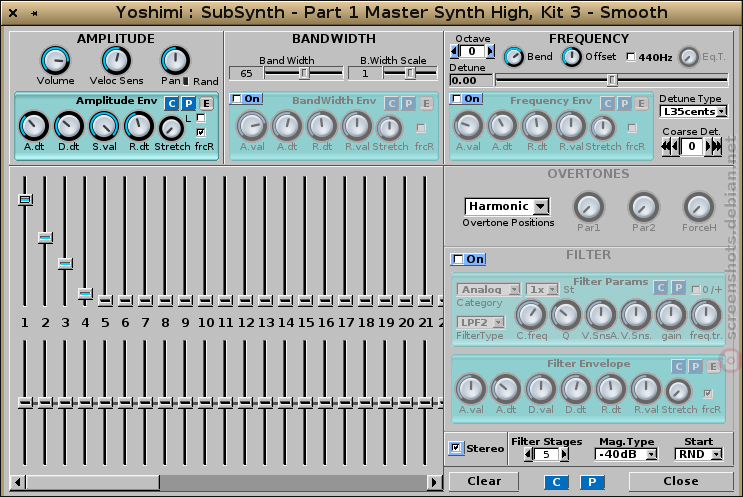The width and height of the screenshot is (743, 497).
Task: Click the overtones ForceH knob
Action: click(698, 207)
